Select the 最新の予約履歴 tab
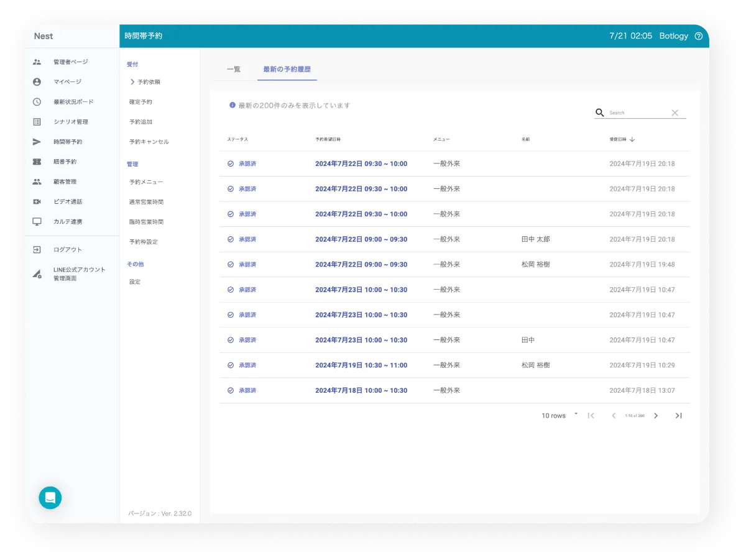The height and width of the screenshot is (560, 746). (x=287, y=69)
